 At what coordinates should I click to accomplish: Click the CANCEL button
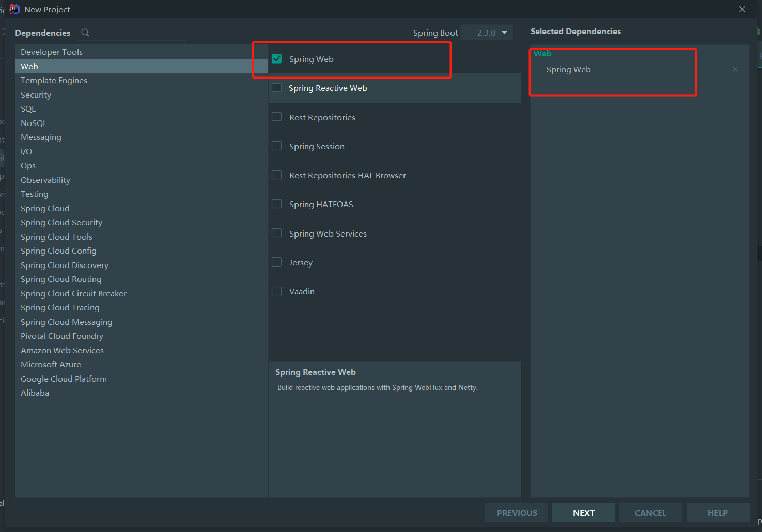point(651,513)
